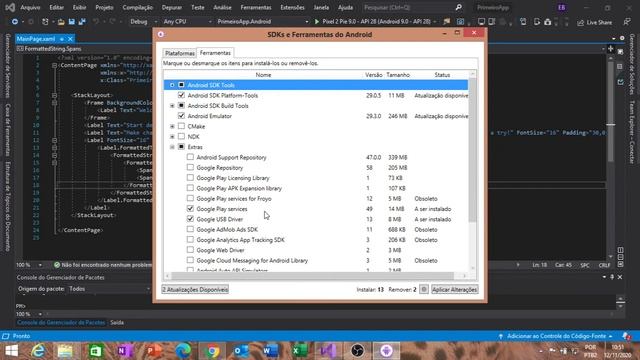This screenshot has height=360, width=640.
Task: Check Google Web Driver checkbox
Action: [x=190, y=250]
